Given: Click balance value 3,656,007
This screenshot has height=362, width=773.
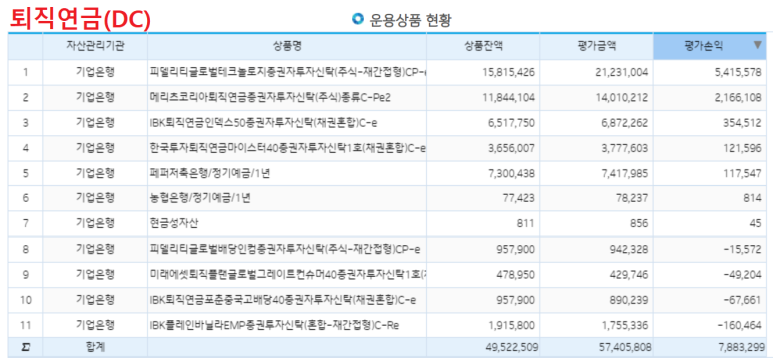Looking at the screenshot, I should coord(510,148).
